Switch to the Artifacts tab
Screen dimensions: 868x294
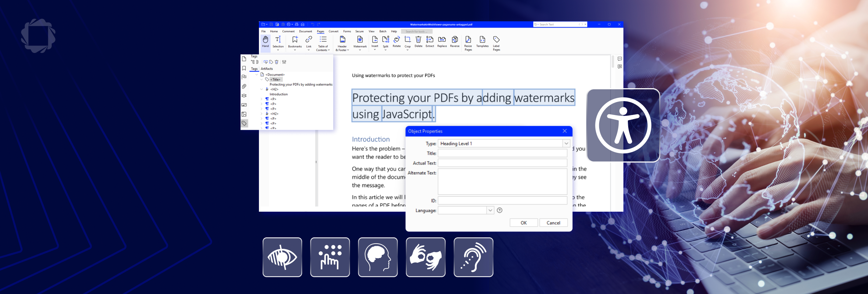267,69
